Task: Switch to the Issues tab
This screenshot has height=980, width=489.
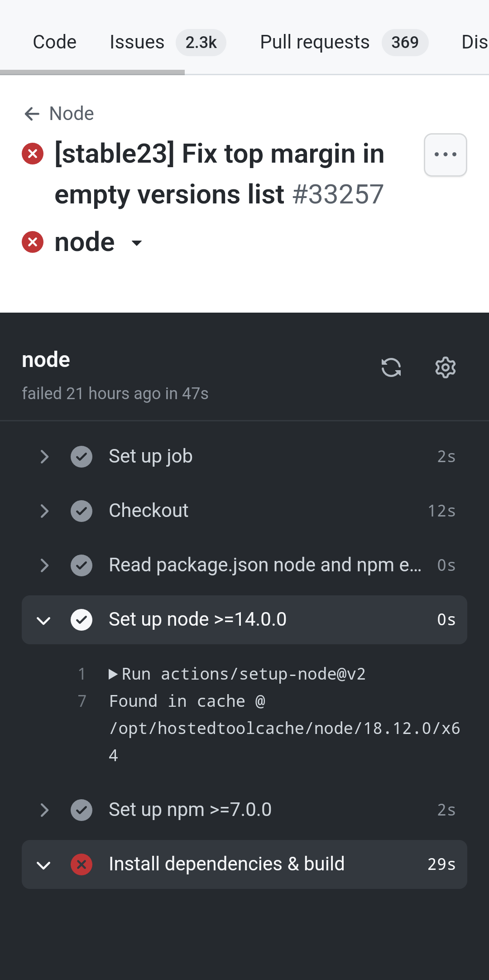Action: [x=136, y=42]
